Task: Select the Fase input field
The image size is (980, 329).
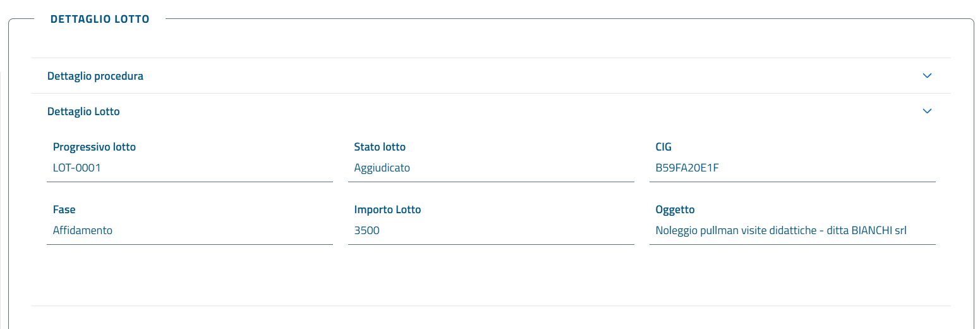Action: pyautogui.click(x=190, y=231)
